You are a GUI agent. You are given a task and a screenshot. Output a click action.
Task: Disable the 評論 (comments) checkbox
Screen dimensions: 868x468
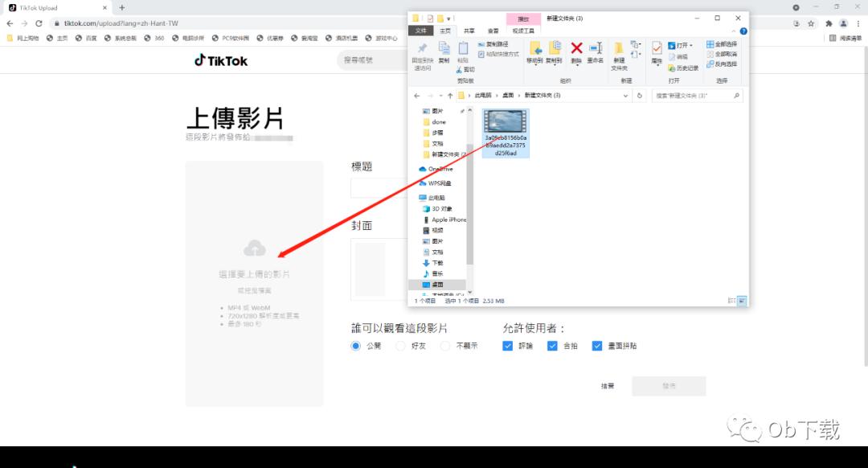[x=508, y=345]
